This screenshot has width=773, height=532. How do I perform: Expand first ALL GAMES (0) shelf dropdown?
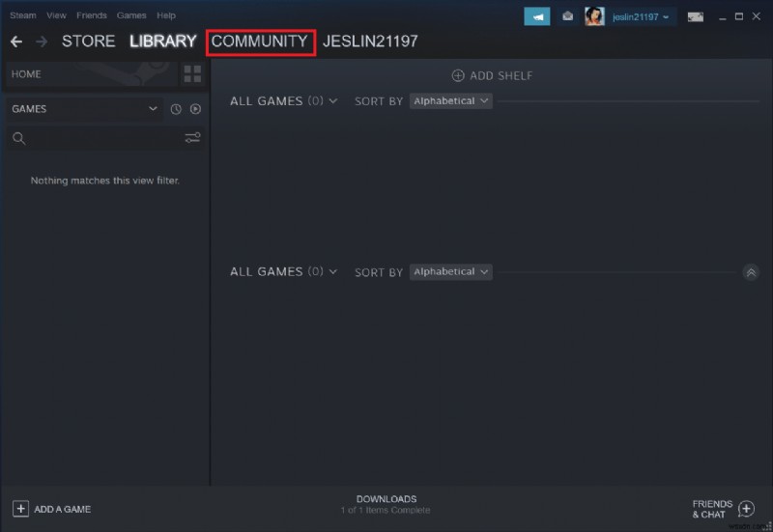(283, 101)
